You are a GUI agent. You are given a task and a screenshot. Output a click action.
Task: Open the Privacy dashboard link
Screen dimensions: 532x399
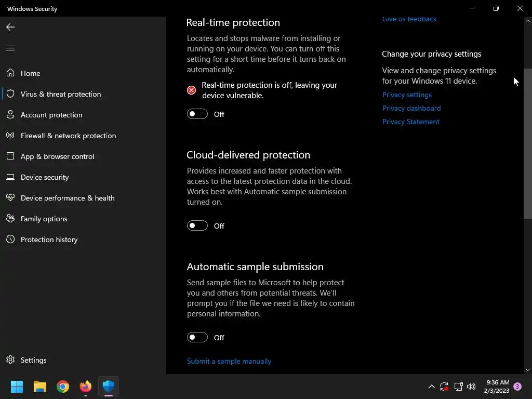pyautogui.click(x=411, y=108)
